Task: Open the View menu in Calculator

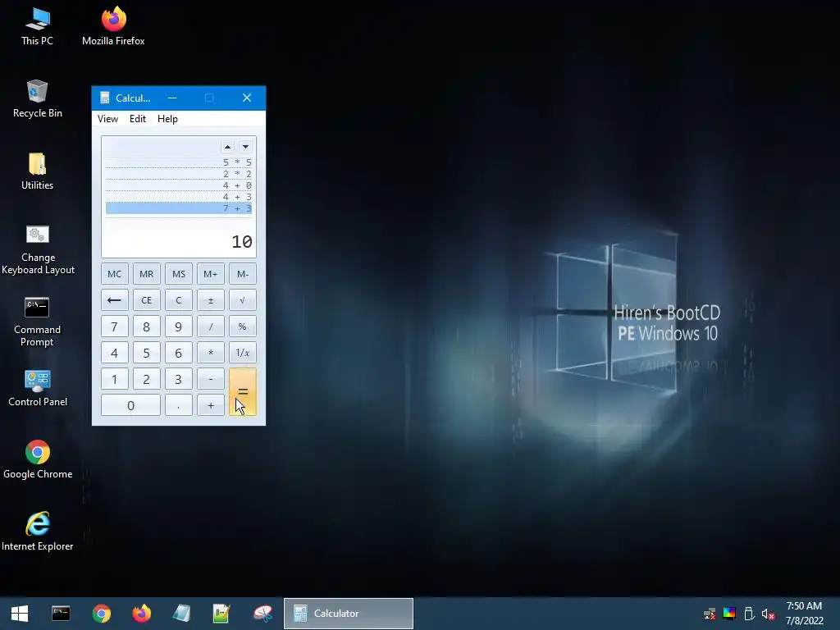Action: tap(107, 119)
